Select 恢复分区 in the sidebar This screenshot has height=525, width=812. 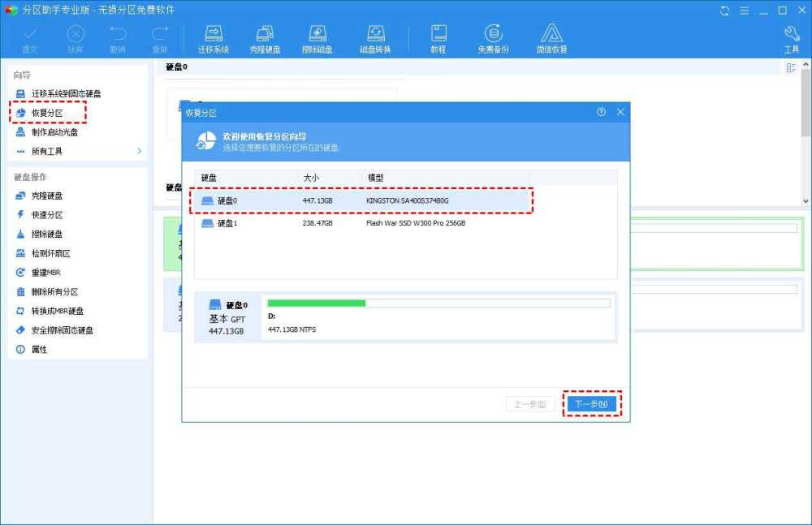(47, 113)
